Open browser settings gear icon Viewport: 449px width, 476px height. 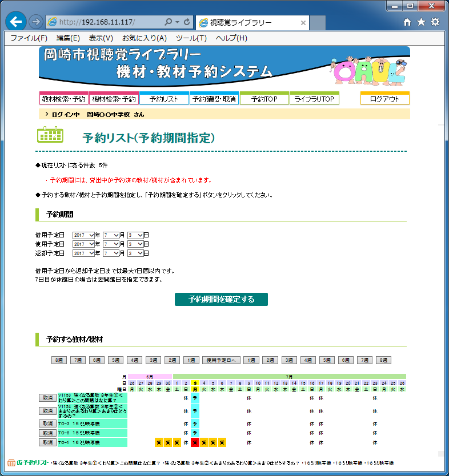pos(435,22)
